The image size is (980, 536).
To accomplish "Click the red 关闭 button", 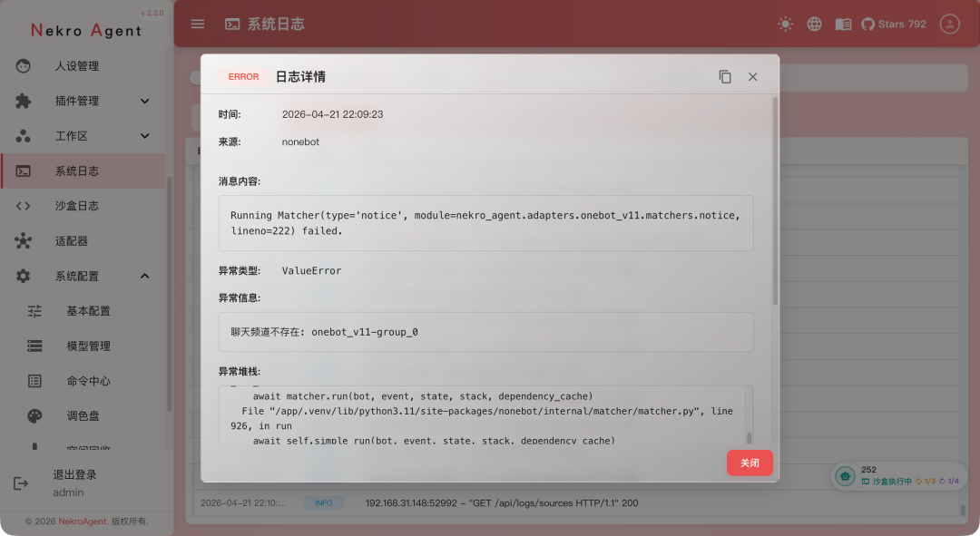I will click(x=750, y=463).
